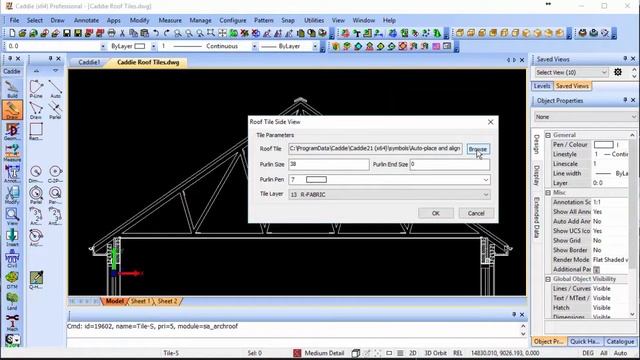Click the Cut scissors toolbar icon

pyautogui.click(x=122, y=33)
